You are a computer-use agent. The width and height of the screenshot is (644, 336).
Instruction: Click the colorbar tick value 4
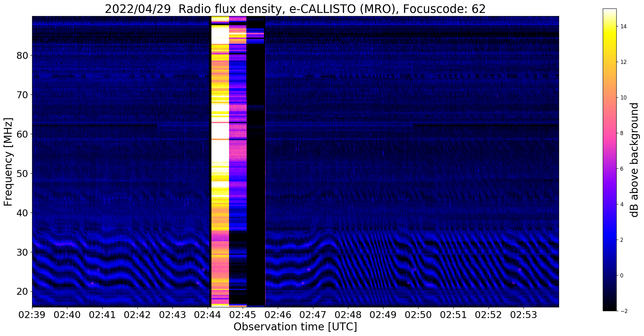(x=622, y=204)
